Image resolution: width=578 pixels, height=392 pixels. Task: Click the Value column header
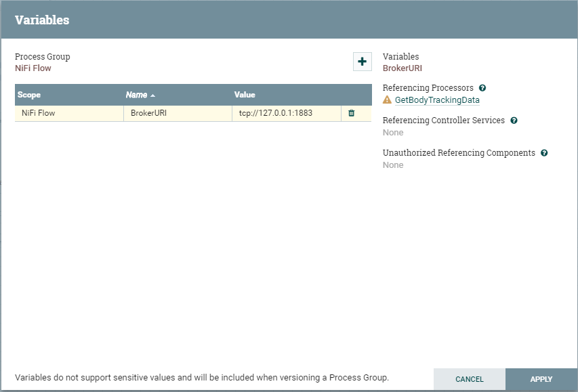pos(245,95)
